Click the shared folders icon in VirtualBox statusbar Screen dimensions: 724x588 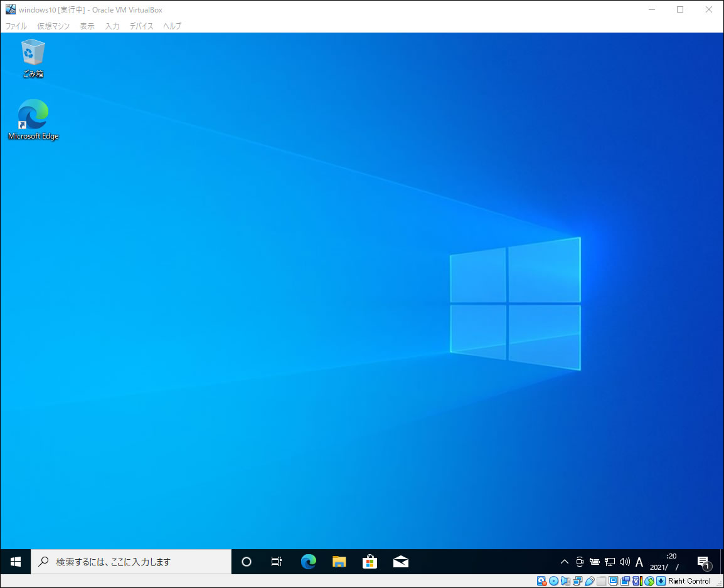click(x=601, y=581)
